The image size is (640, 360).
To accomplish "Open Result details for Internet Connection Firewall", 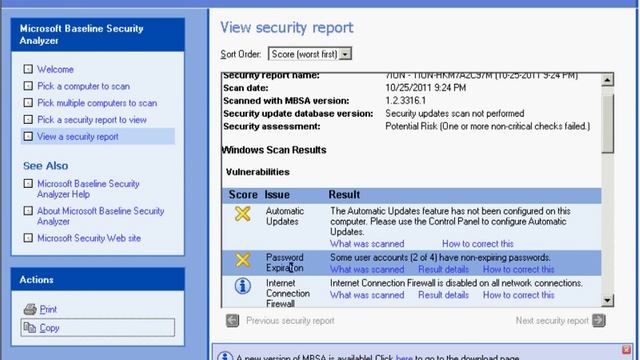I will point(443,295).
